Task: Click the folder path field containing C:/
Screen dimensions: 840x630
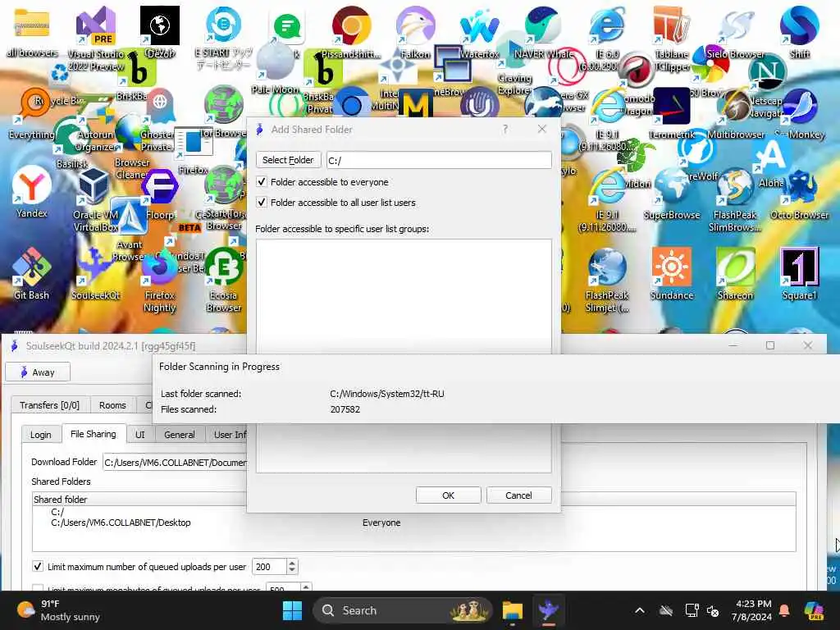Action: pos(439,160)
